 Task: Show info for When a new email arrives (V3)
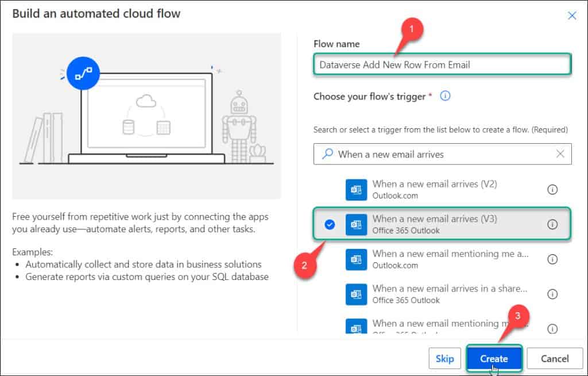[552, 225]
